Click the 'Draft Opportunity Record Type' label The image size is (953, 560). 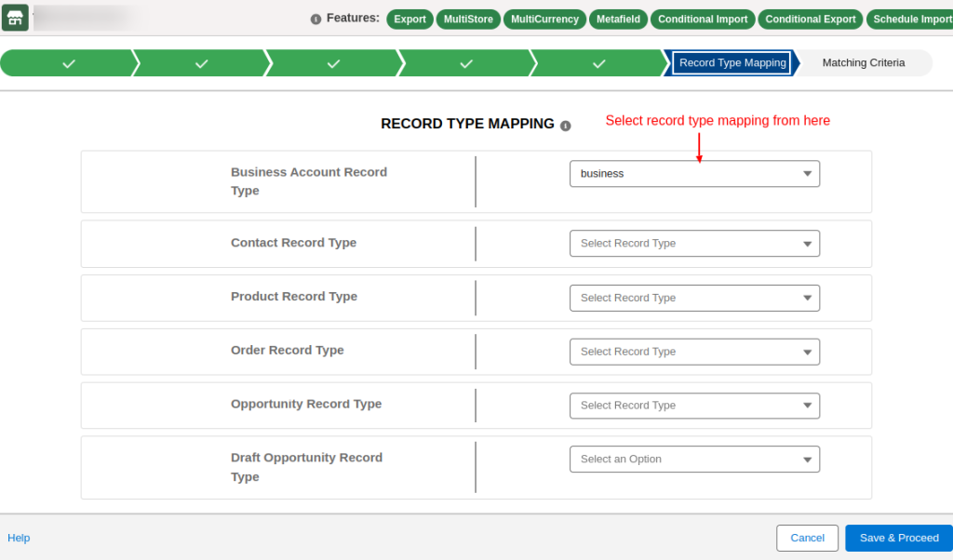tap(306, 467)
